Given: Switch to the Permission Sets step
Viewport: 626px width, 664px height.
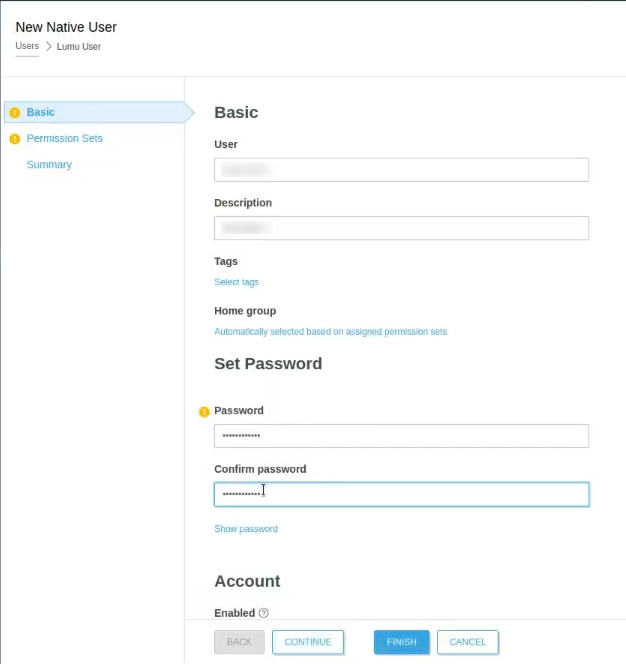Looking at the screenshot, I should (x=64, y=139).
